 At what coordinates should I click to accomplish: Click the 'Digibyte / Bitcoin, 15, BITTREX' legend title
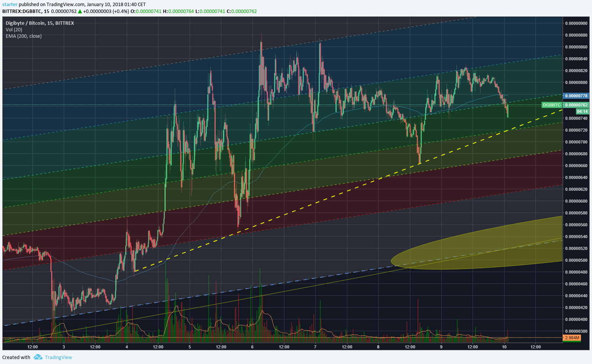[40, 23]
